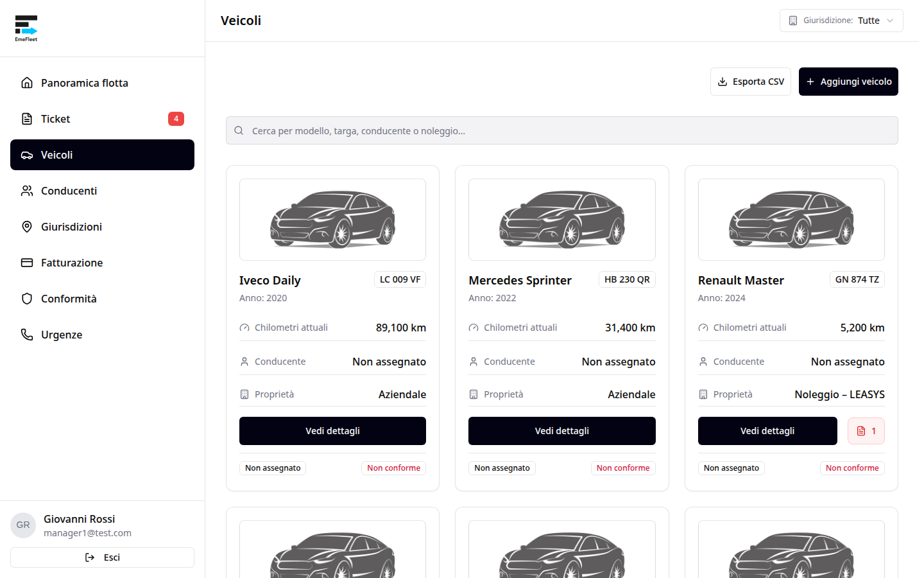Click Renault Master's Non assegnato status tag
Screen dimensions: 924x578
pyautogui.click(x=732, y=468)
